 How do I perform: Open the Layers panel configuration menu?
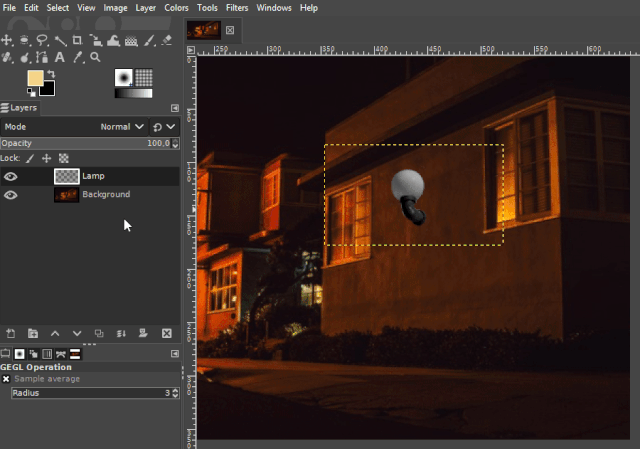point(175,108)
